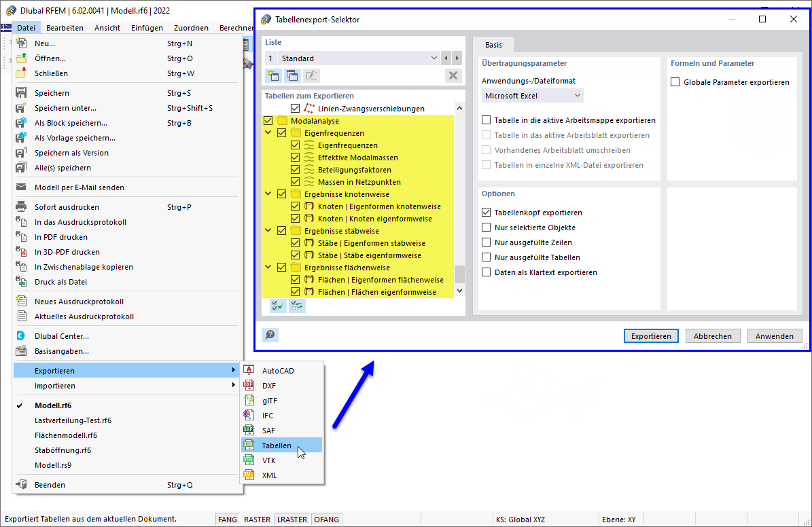
Task: Toggle OFANG in the status bar
Action: (x=326, y=520)
